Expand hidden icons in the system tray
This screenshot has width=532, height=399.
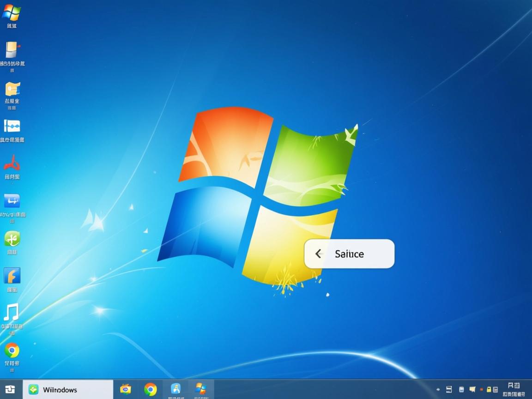click(438, 389)
